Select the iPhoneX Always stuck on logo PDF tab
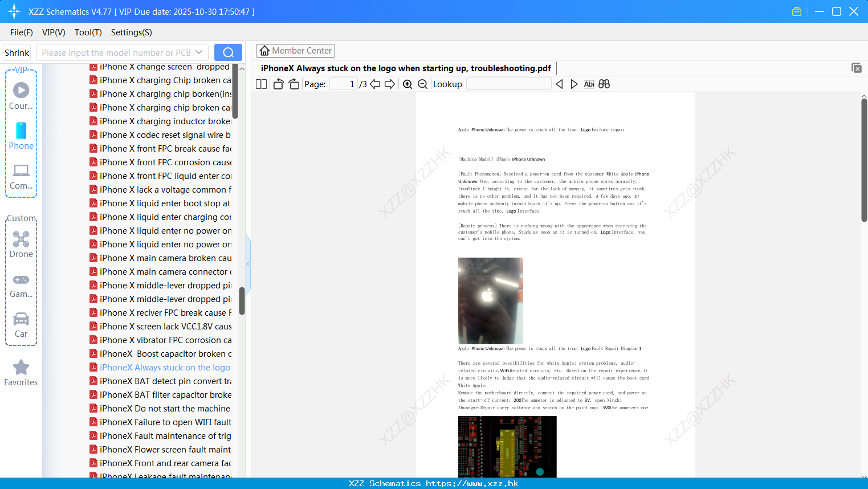Screen dimensions: 868x489 (x=406, y=68)
